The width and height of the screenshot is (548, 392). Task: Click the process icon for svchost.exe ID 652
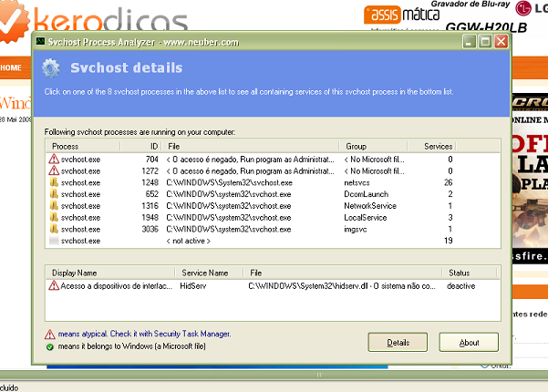54,194
